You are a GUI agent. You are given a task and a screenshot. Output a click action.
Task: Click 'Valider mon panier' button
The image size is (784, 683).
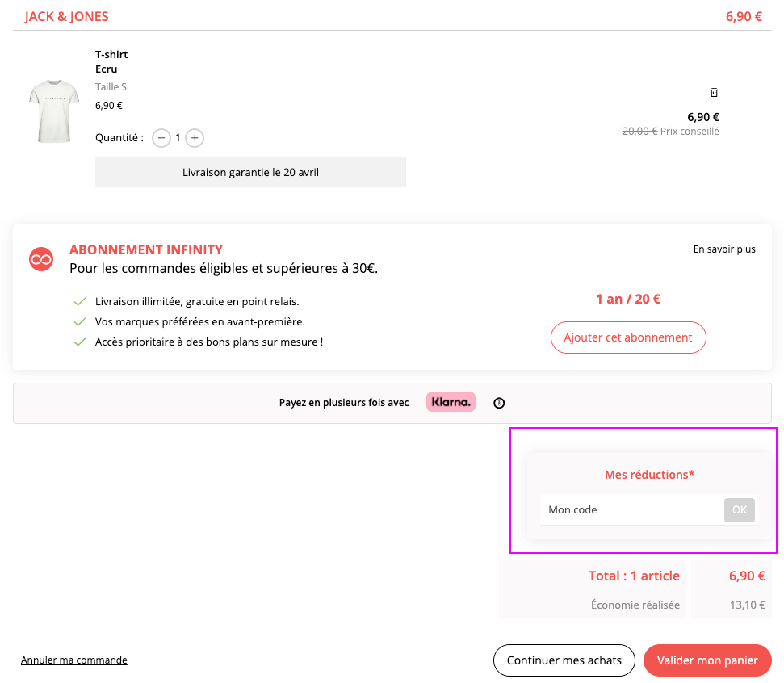[x=707, y=660]
